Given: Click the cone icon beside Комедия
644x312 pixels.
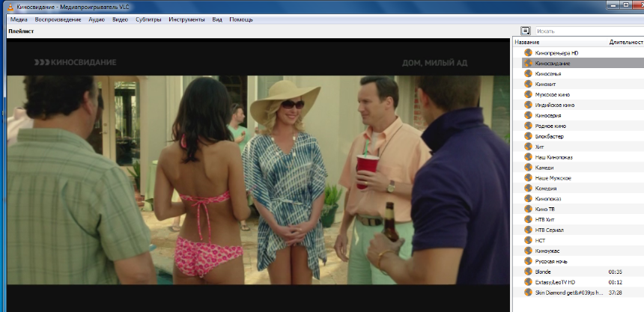Looking at the screenshot, I should [528, 188].
